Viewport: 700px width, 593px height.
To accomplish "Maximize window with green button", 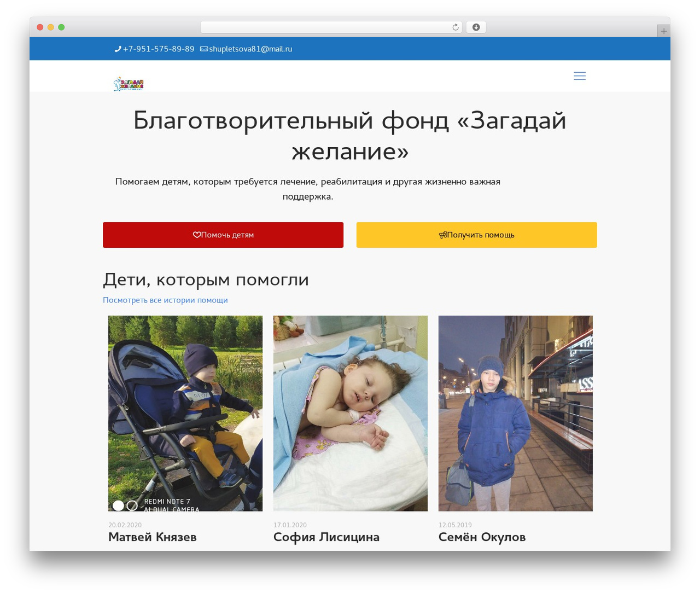I will tap(61, 27).
